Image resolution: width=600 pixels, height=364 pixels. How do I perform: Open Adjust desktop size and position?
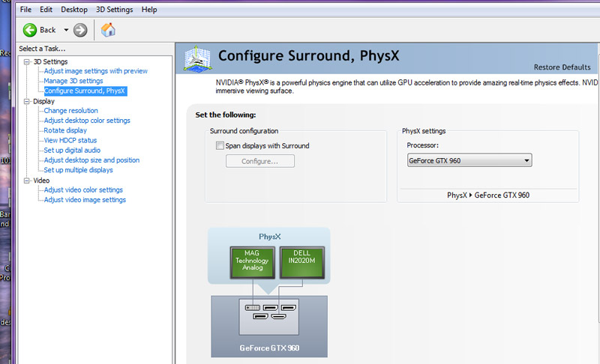click(91, 160)
